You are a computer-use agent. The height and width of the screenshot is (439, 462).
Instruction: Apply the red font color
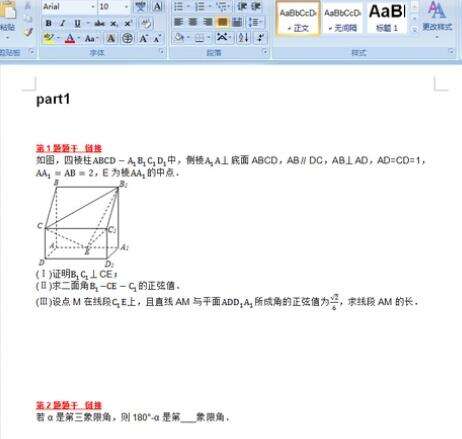(70, 38)
